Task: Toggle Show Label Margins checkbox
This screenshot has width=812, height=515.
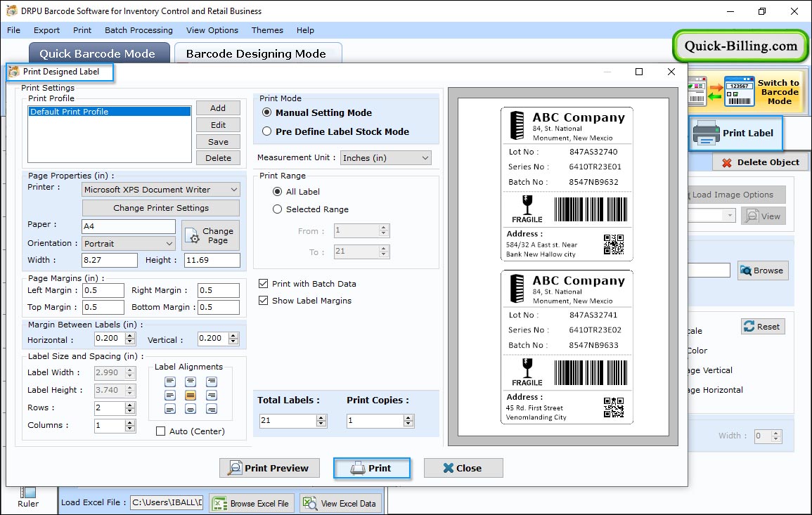Action: click(x=263, y=300)
